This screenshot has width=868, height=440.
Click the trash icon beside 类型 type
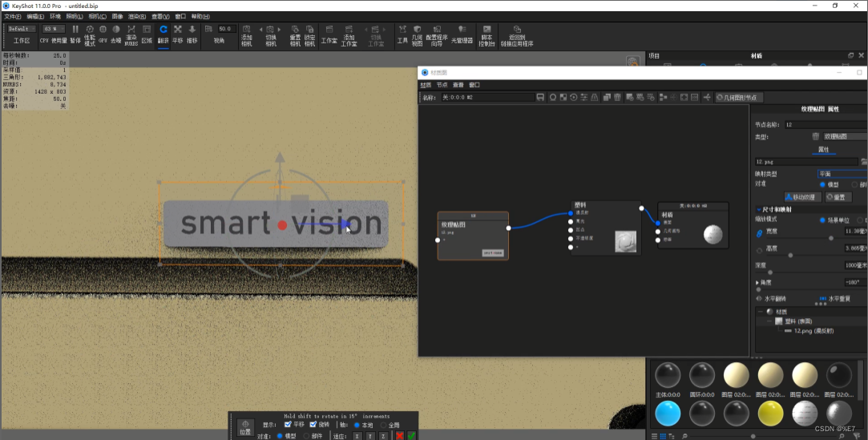click(815, 136)
